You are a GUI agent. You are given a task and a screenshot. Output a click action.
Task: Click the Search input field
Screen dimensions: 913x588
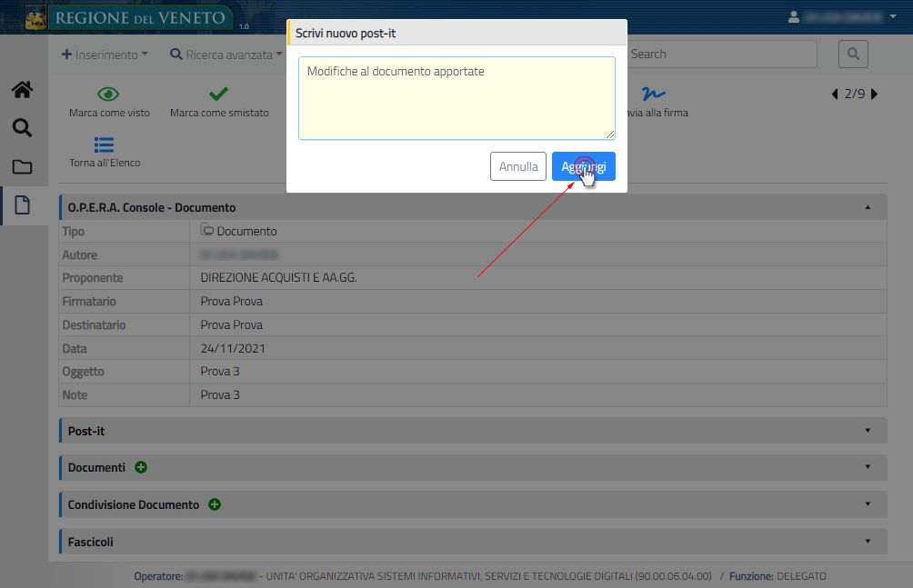(x=722, y=55)
